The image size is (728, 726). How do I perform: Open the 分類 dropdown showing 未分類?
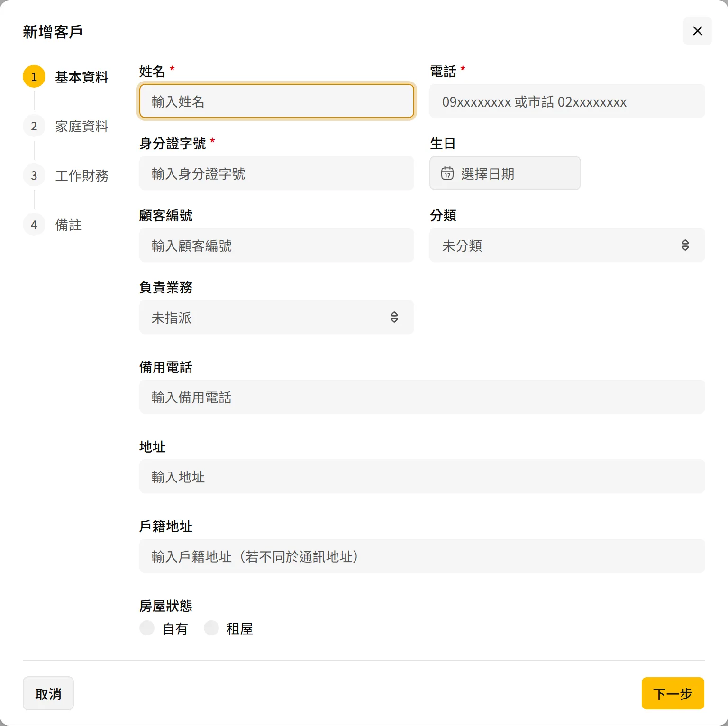pyautogui.click(x=567, y=245)
